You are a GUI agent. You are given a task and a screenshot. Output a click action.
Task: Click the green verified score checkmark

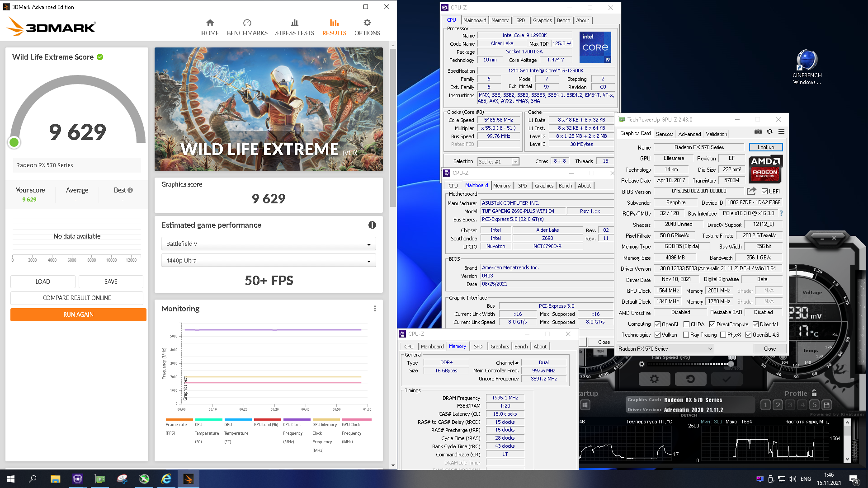(x=100, y=57)
